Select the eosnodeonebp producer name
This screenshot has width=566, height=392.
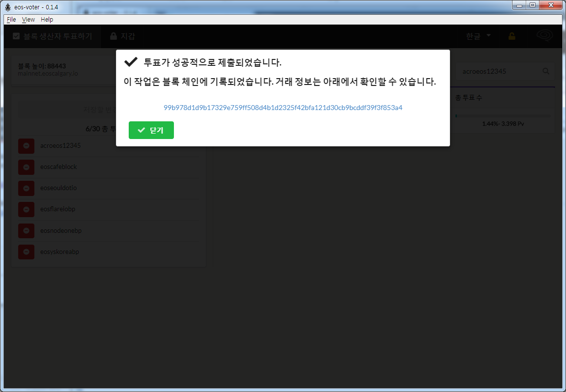tap(61, 230)
